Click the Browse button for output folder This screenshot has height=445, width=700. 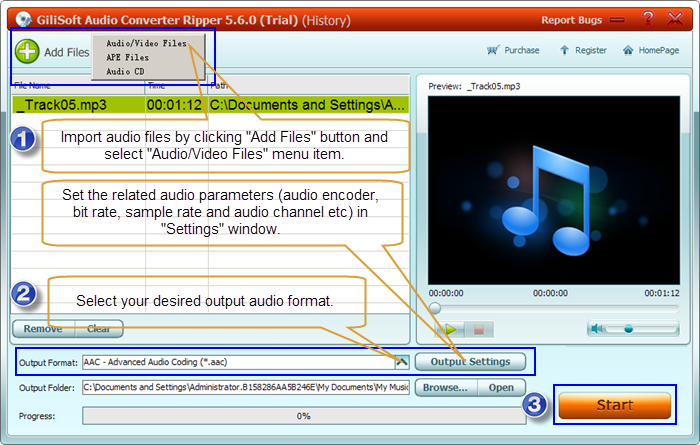(445, 387)
